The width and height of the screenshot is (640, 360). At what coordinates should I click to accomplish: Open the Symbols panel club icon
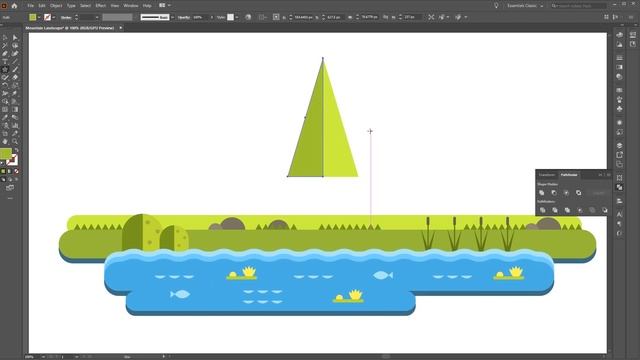click(620, 109)
